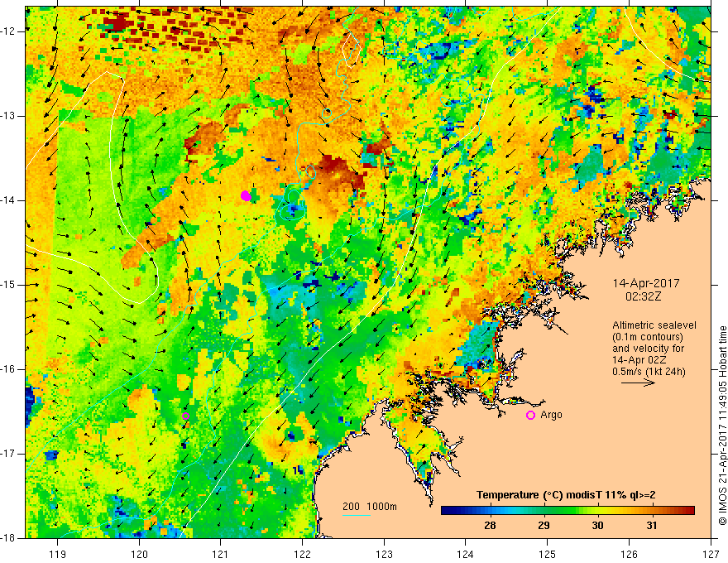Click the '200 1000m' depth legend text
Viewport: 728px width, 563px height.
370,507
